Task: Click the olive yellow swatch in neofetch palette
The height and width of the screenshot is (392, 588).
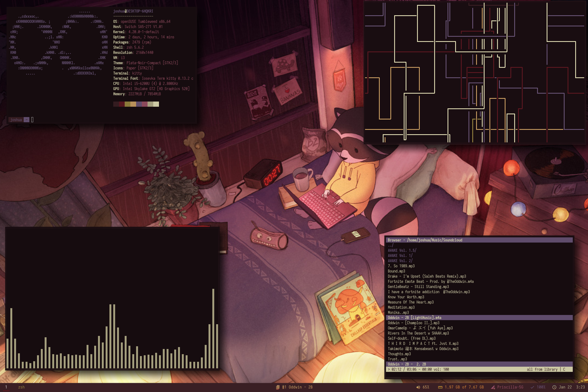Action: 127,104
